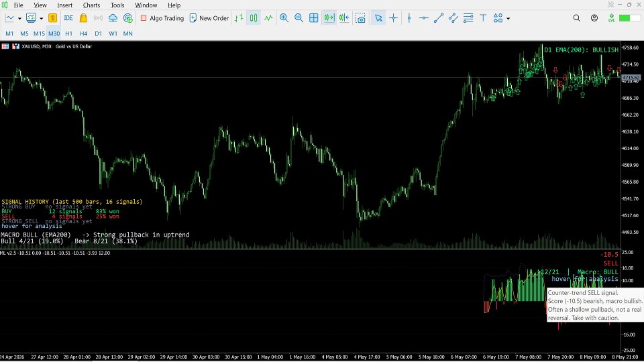The height and width of the screenshot is (362, 644).
Task: Open the View menu
Action: coord(40,5)
